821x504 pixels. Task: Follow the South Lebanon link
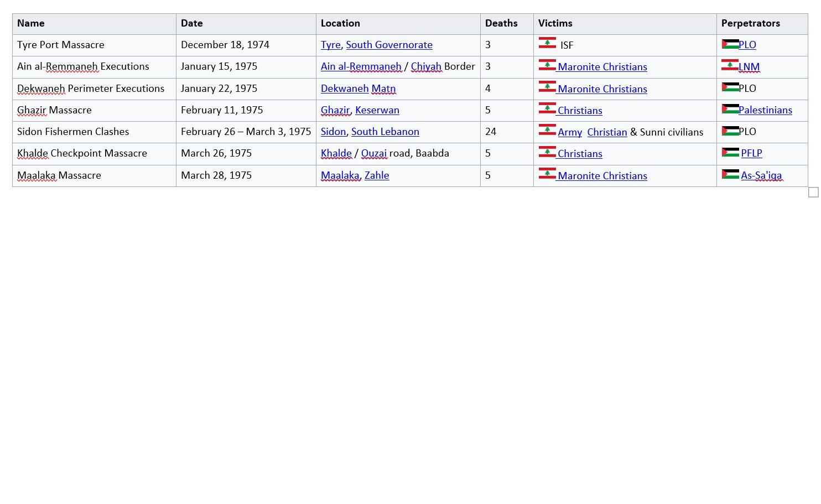385,132
